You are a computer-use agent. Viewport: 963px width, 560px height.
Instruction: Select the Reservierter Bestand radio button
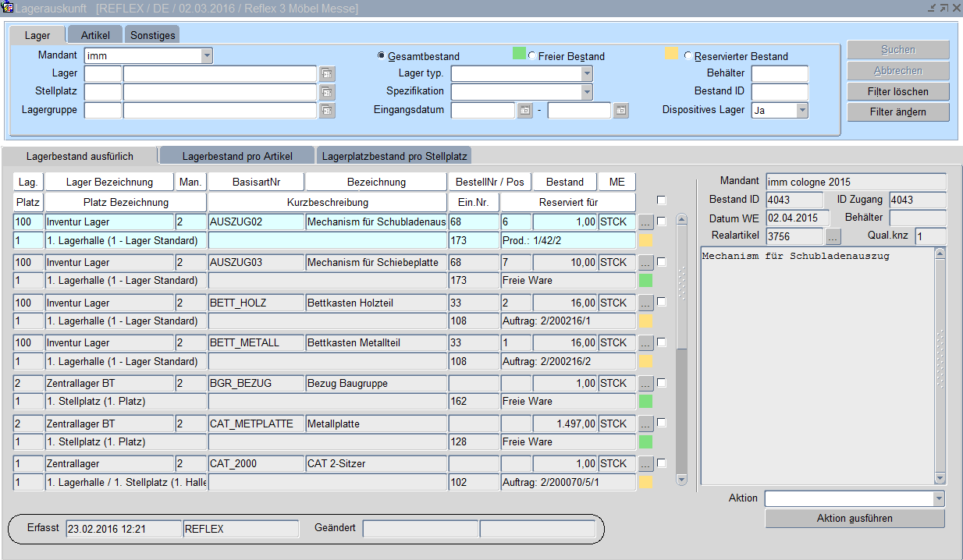click(x=688, y=56)
